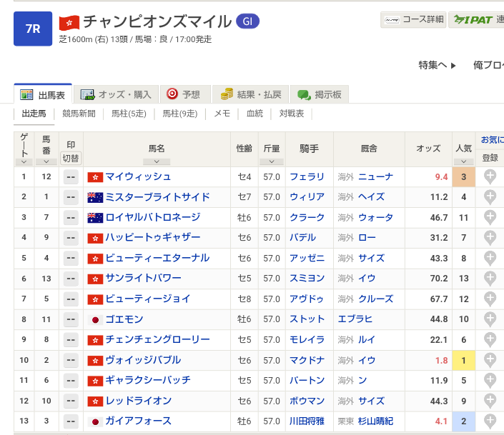504x435 pixels.
Task: Click the plus icon in ゴエモン row
Action: [490, 319]
